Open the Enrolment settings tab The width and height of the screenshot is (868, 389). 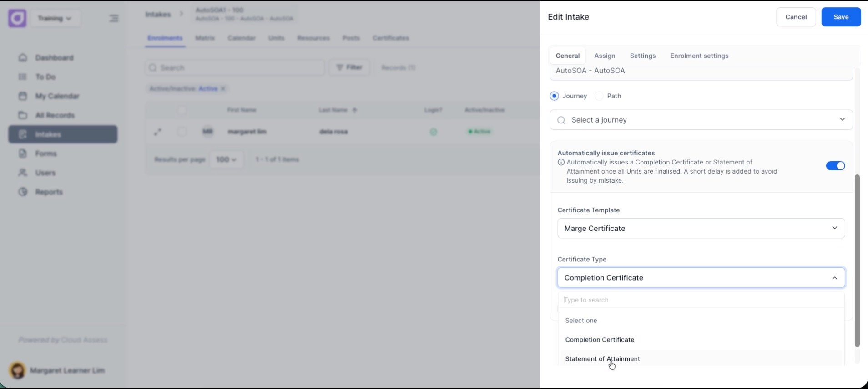pos(699,56)
